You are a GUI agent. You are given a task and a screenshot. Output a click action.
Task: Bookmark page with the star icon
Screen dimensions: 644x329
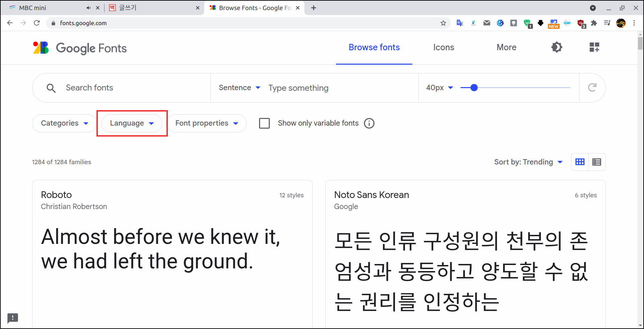click(443, 23)
